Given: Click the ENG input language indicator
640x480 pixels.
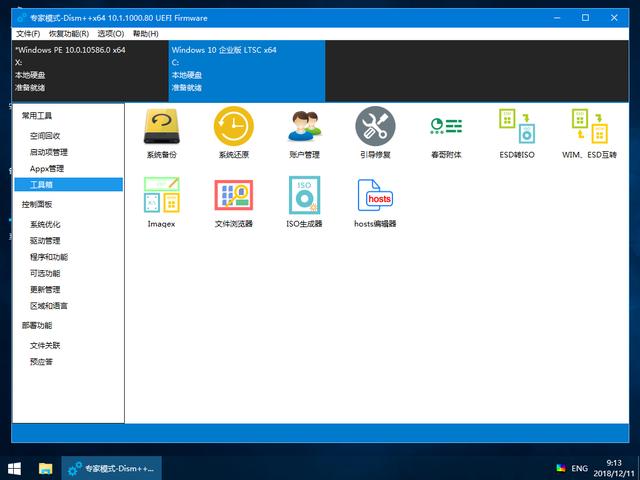Looking at the screenshot, I should [x=579, y=468].
